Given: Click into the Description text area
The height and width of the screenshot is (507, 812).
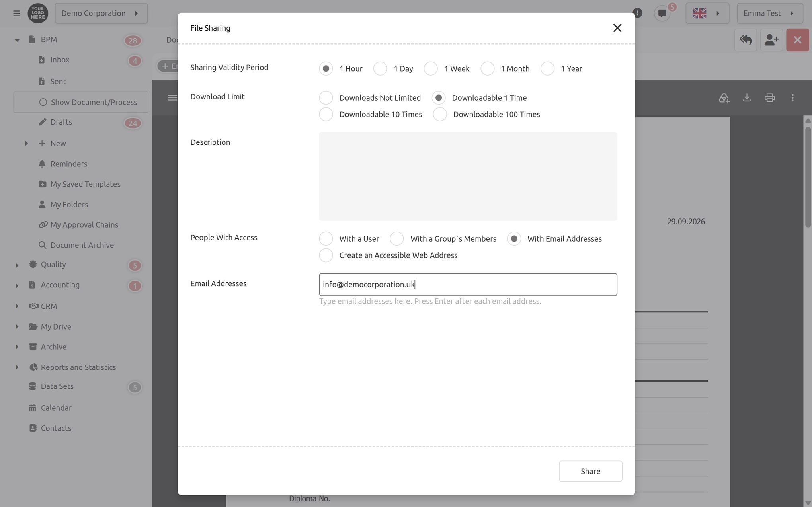Looking at the screenshot, I should tap(468, 176).
